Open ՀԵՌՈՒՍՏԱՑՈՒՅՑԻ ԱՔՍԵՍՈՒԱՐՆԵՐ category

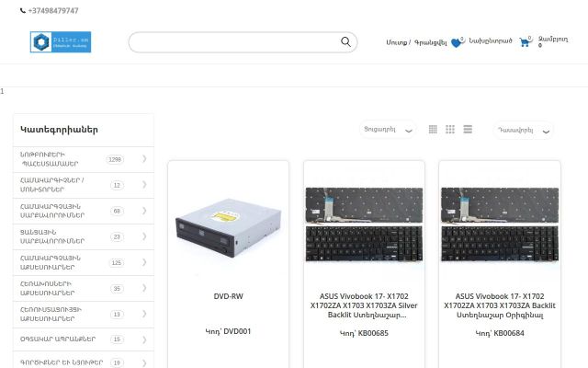coord(51,314)
